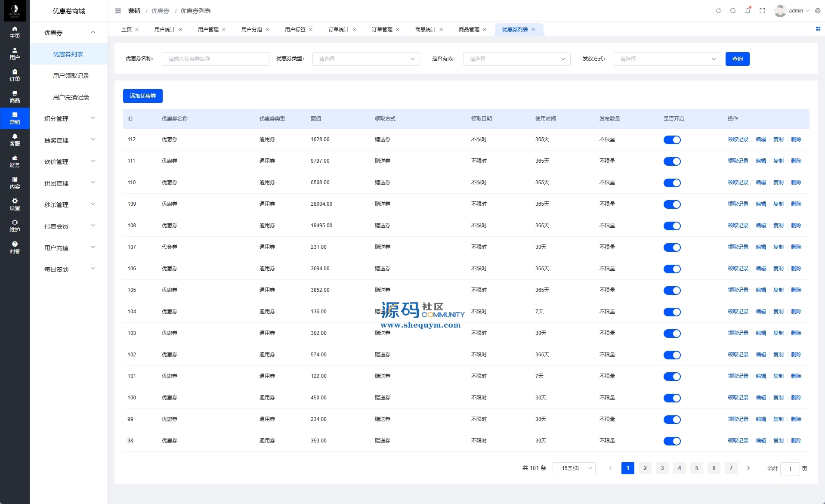This screenshot has width=825, height=504.
Task: Turn off the toggle for coupon 107
Action: point(672,247)
